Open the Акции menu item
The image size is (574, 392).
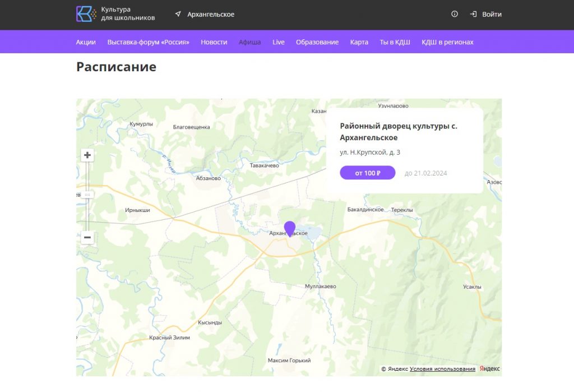[x=86, y=42]
